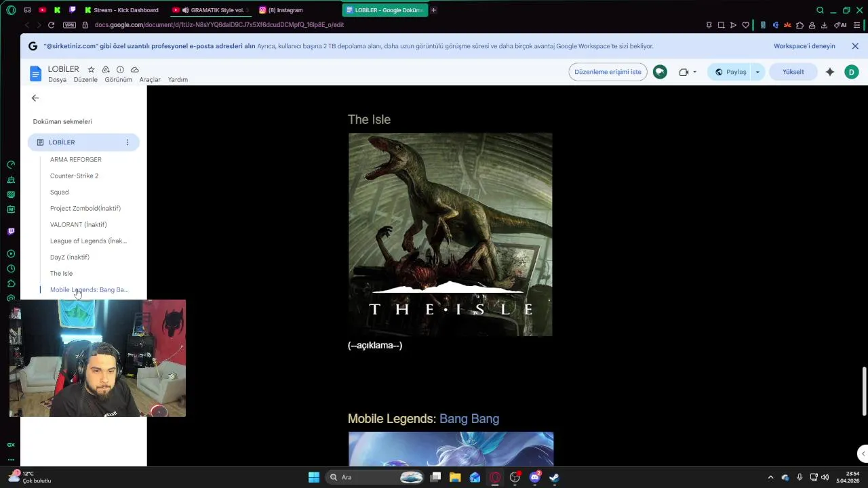
Task: Expand the Paylaş share dropdown arrow
Action: pos(757,72)
